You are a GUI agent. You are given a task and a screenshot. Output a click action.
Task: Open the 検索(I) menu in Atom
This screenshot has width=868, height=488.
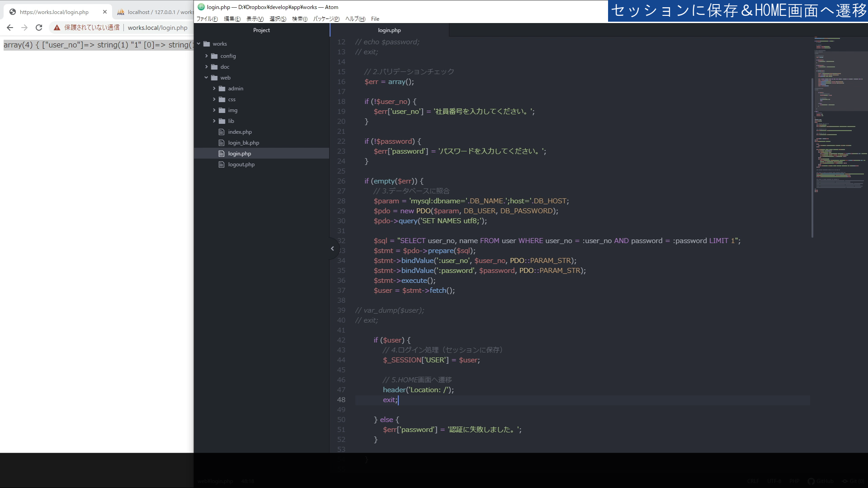click(300, 19)
